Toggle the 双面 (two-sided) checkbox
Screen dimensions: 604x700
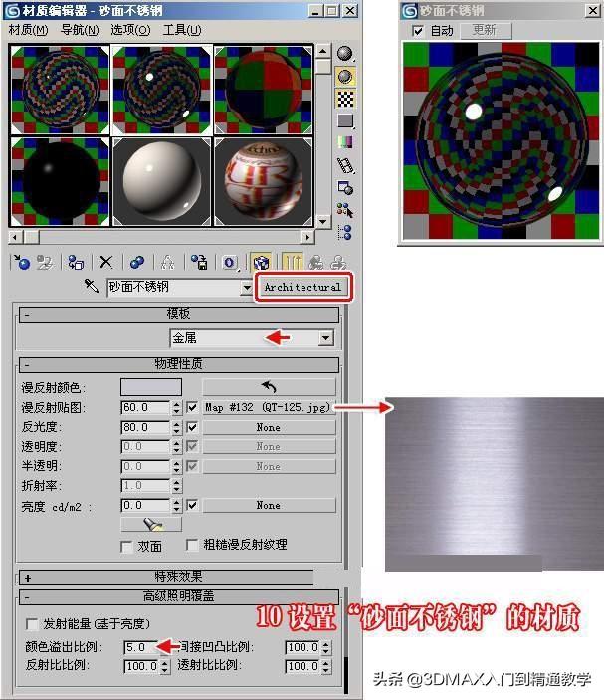point(126,546)
